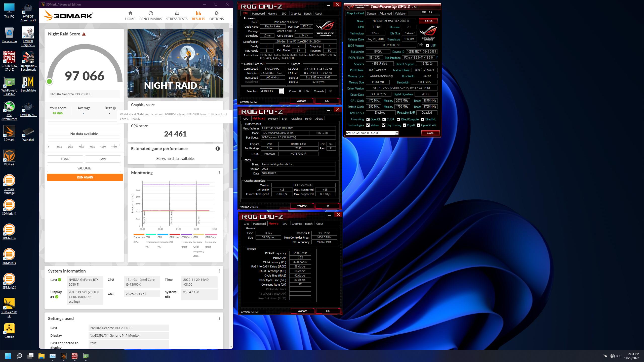Click the 3DMark vertical scrollbar
This screenshot has width=644, height=362.
pos(231,108)
